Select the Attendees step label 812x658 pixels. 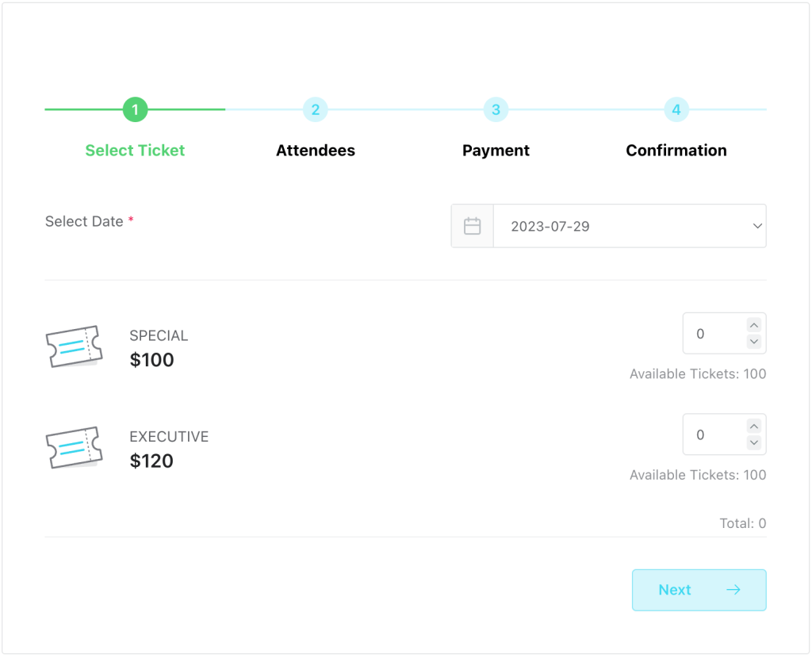click(x=316, y=151)
